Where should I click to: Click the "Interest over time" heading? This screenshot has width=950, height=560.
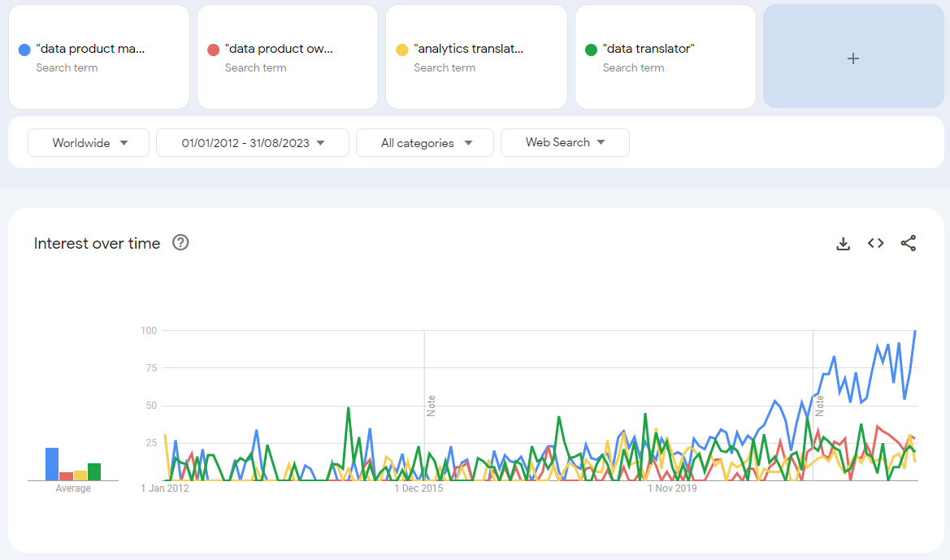[97, 244]
